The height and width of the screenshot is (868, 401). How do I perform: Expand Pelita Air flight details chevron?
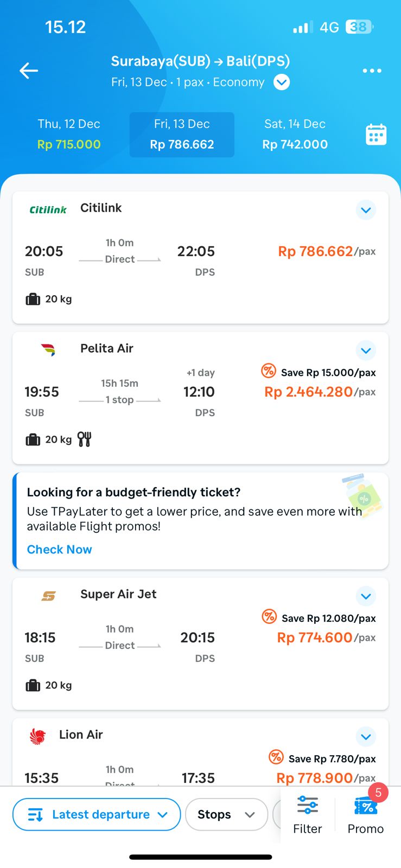click(366, 350)
